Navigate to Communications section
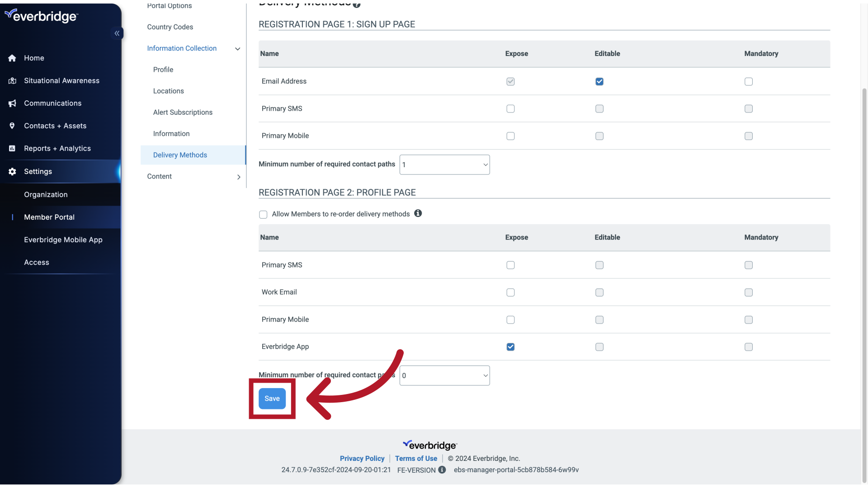 click(52, 103)
